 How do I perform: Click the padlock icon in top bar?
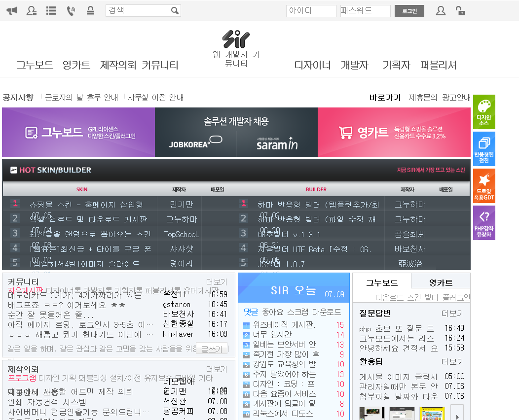click(x=460, y=11)
